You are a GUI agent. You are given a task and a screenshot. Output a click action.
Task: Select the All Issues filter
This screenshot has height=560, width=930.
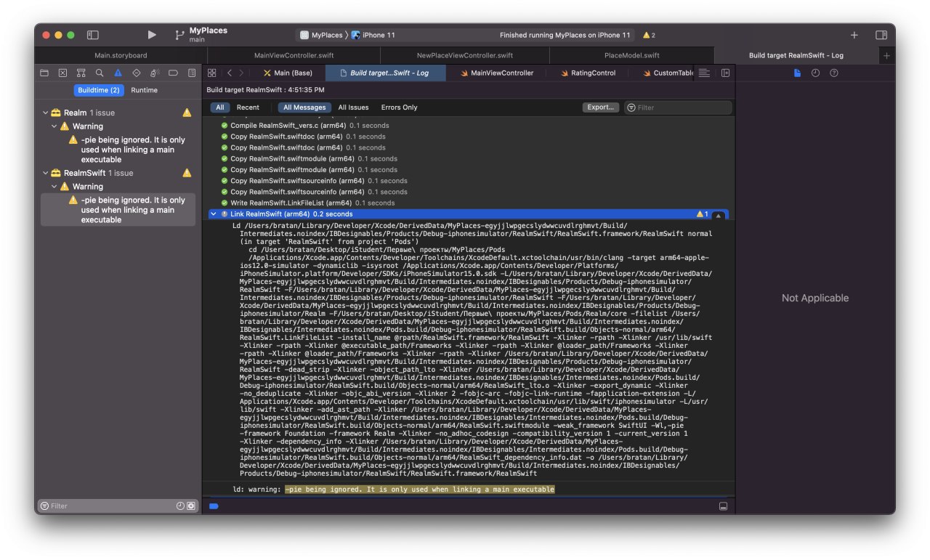353,107
